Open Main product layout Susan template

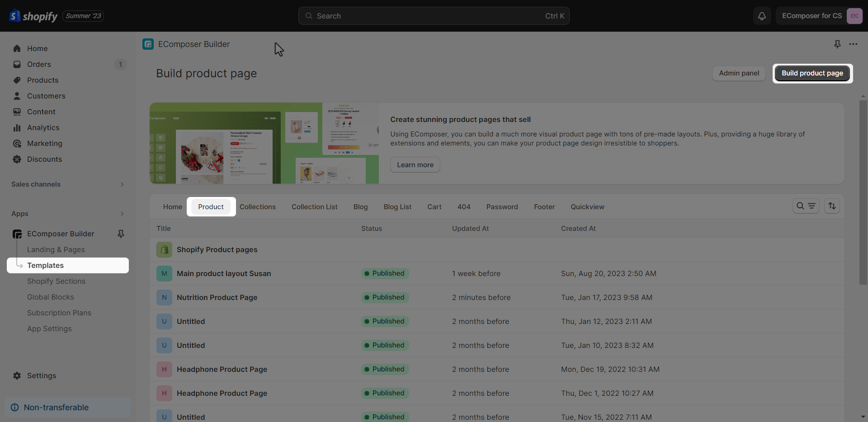[x=224, y=273]
